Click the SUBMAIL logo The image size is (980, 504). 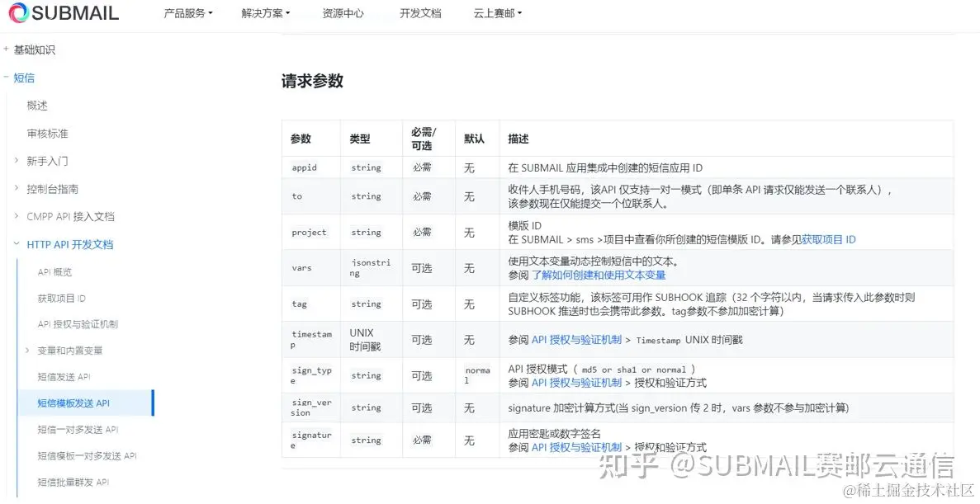pos(63,13)
